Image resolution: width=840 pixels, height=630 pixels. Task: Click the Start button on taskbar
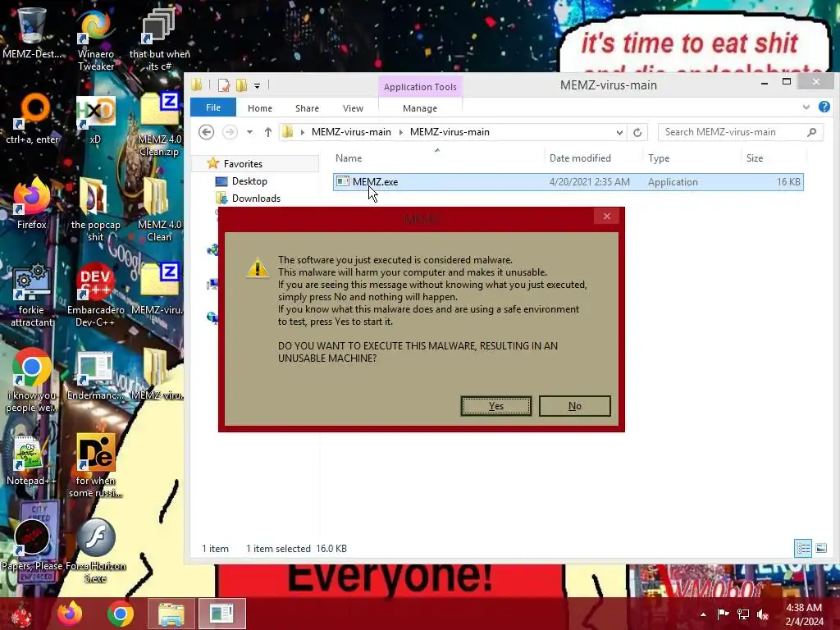pyautogui.click(x=21, y=614)
